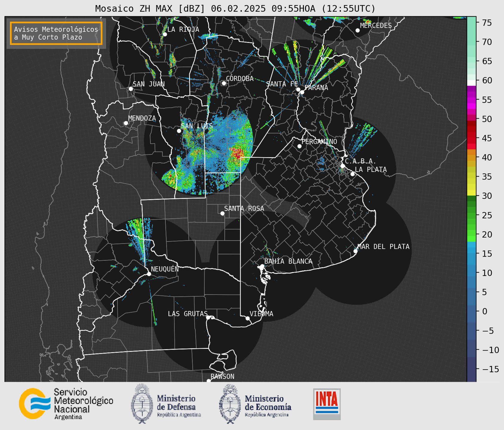Click the Neuquén city marker
Viewport: 504px width, 430px height.
click(x=149, y=274)
